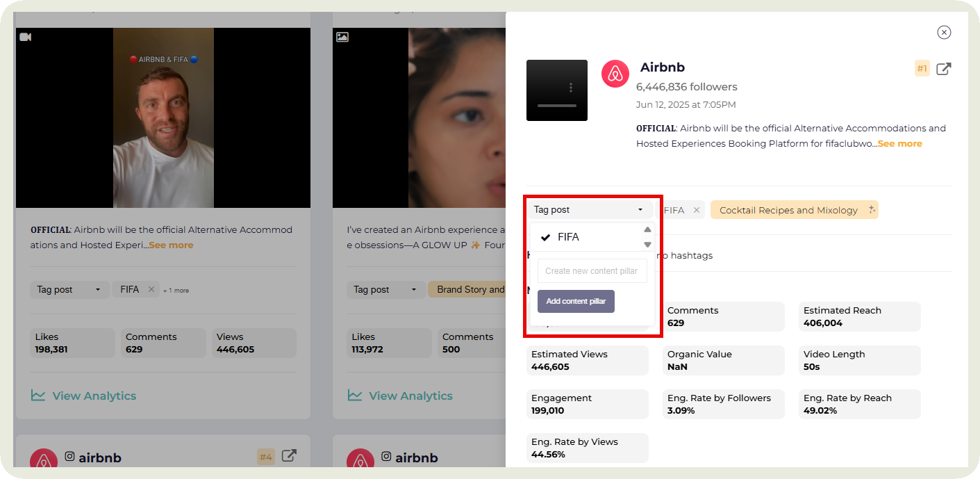The width and height of the screenshot is (980, 479).
Task: Click the chart icon next to View Analytics
Action: point(40,396)
